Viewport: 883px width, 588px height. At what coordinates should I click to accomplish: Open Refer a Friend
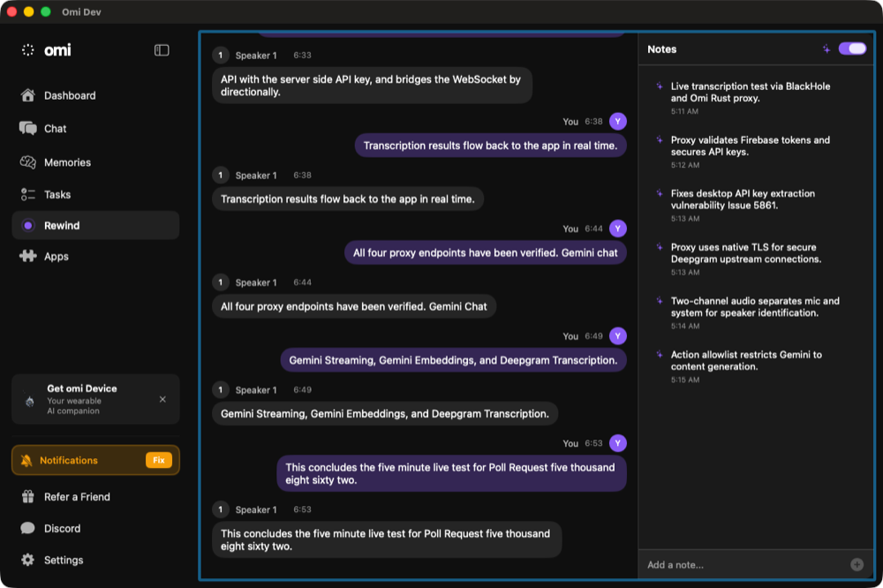(95, 497)
